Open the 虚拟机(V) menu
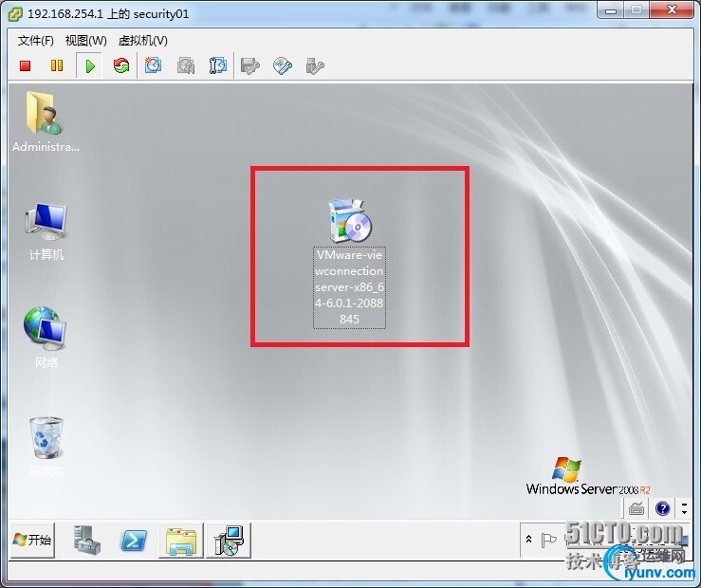The width and height of the screenshot is (701, 588). tap(142, 41)
